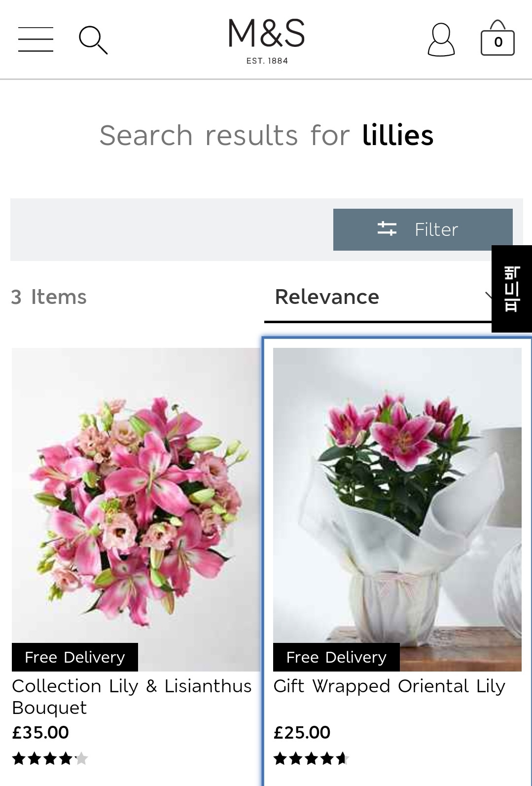View star rating of Oriental Lily

(x=311, y=758)
